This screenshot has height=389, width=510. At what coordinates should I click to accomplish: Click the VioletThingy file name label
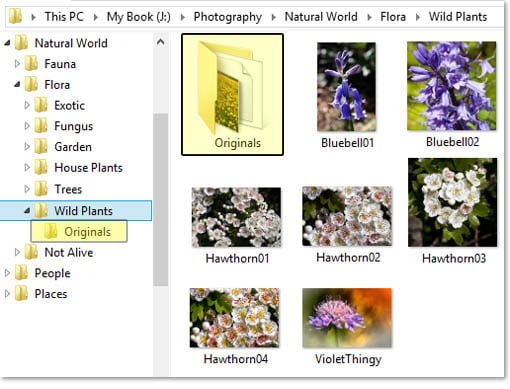(348, 359)
